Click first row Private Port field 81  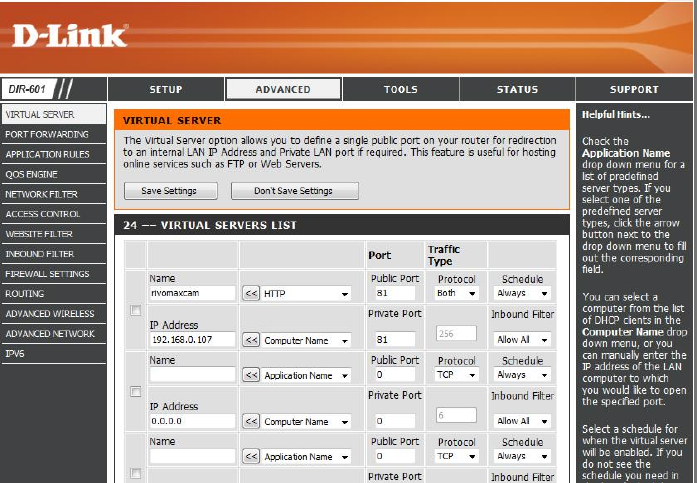(395, 339)
